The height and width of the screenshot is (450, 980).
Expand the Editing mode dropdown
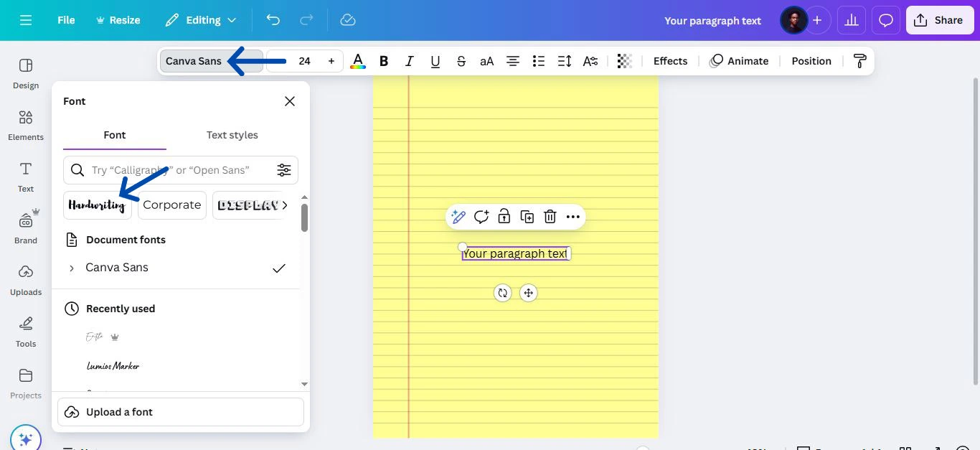(x=201, y=20)
